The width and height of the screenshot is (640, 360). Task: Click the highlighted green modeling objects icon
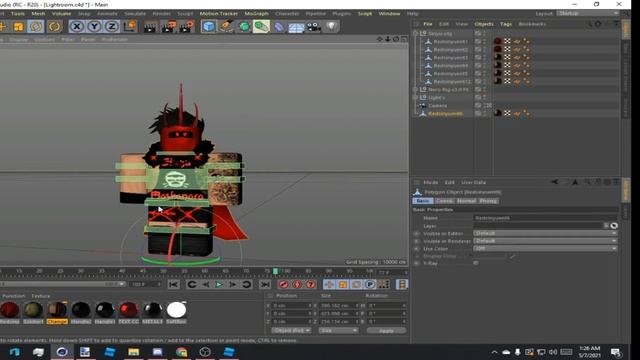261,27
